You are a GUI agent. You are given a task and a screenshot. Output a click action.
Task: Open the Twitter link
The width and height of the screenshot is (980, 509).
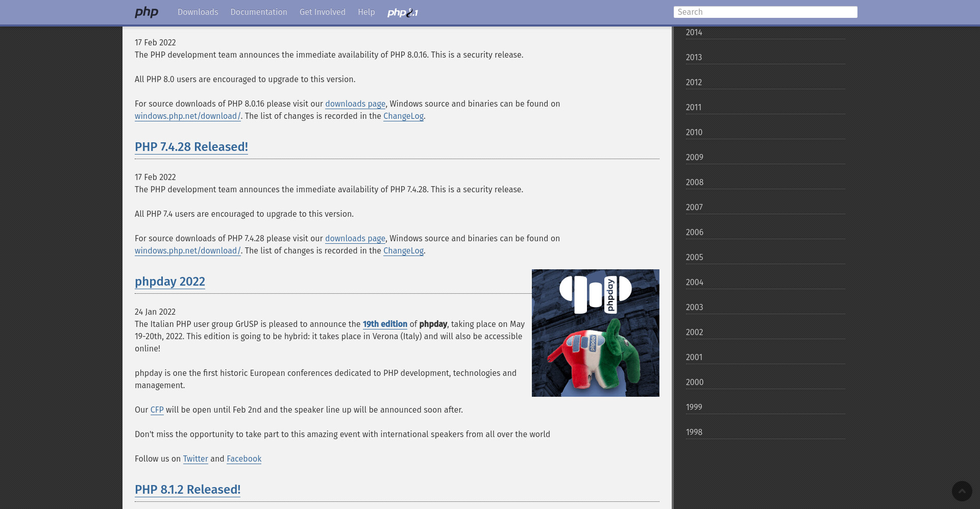tap(195, 459)
